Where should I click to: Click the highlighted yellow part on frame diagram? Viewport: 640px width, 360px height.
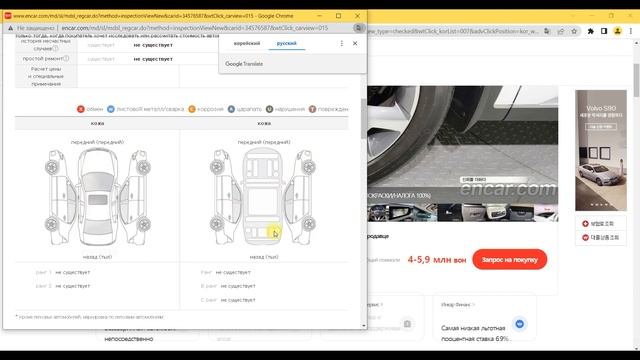[x=273, y=232]
